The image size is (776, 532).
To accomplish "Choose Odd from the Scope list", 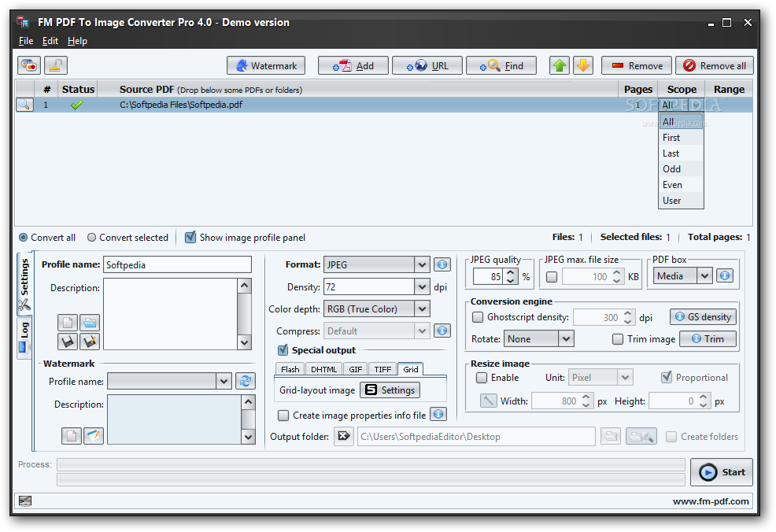I will (x=681, y=168).
